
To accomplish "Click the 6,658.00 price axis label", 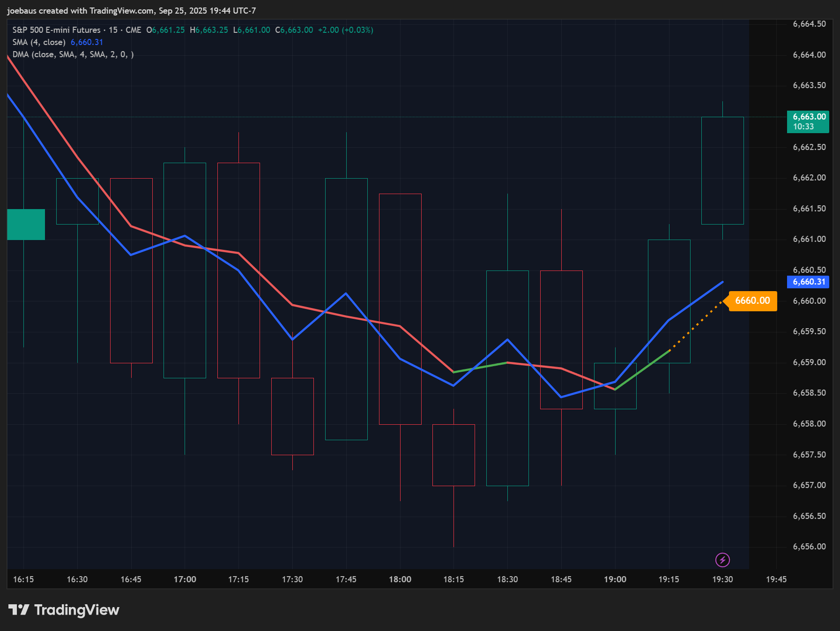I will pyautogui.click(x=809, y=424).
